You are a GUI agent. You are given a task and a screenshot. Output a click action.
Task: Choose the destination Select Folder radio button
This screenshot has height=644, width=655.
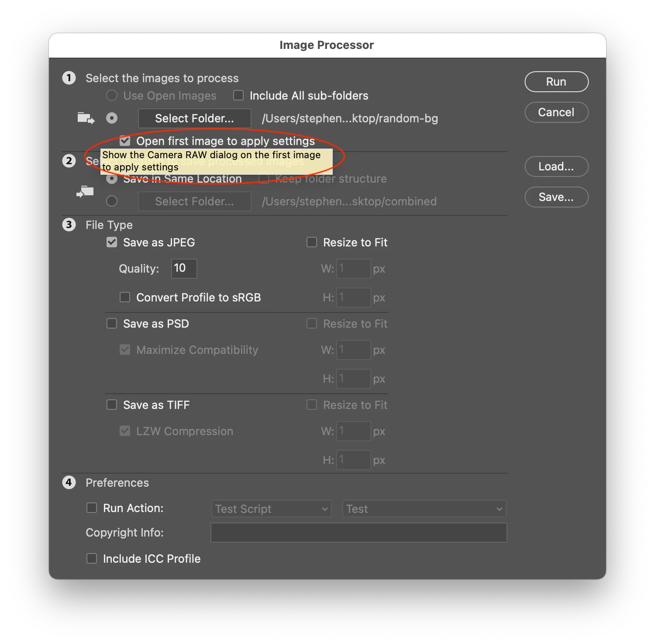[112, 201]
